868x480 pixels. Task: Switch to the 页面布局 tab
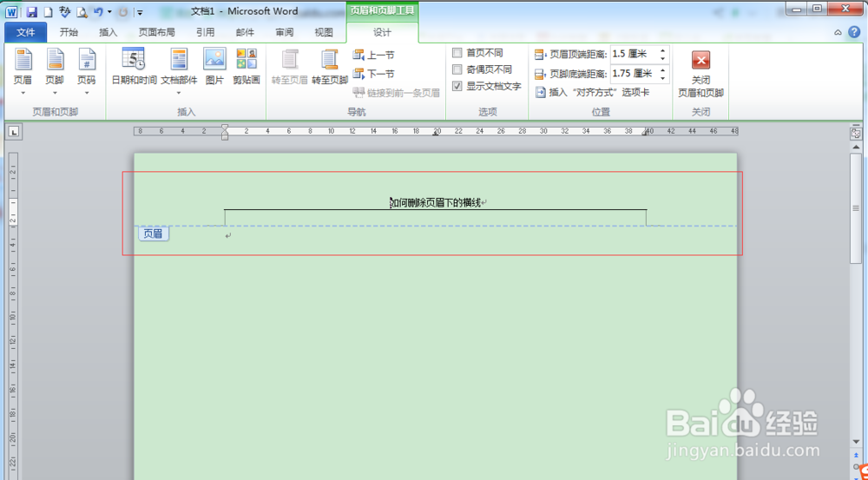pyautogui.click(x=156, y=33)
